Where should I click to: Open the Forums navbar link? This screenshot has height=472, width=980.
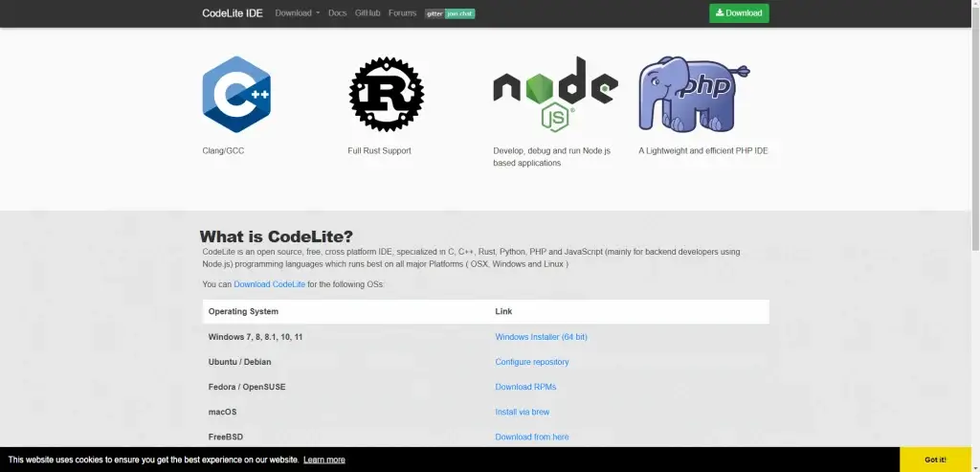click(403, 13)
